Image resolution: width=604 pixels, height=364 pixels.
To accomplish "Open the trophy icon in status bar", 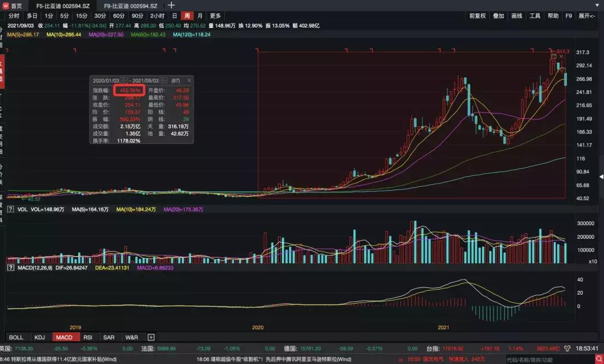I will (568, 348).
